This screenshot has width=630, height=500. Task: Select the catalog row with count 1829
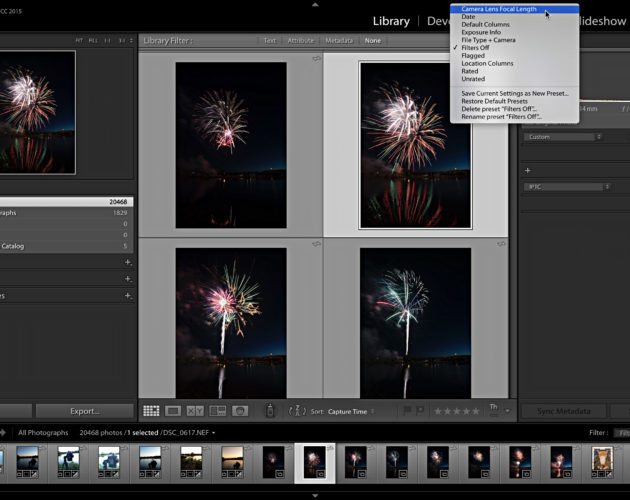pos(66,213)
